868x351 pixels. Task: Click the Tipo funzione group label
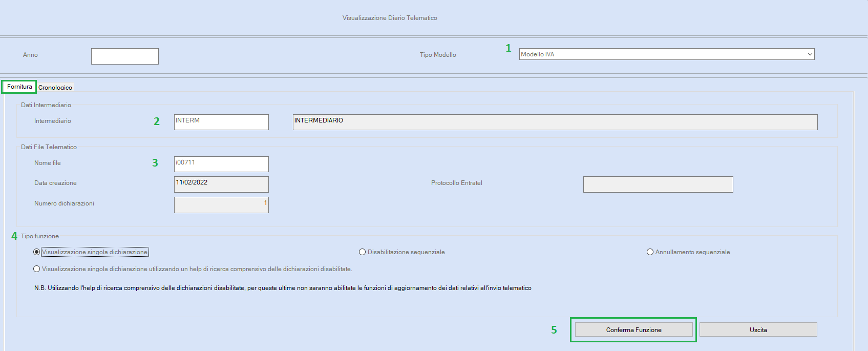[x=40, y=236]
